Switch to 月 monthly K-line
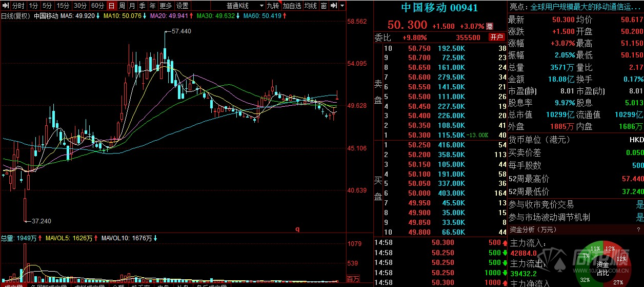The height and width of the screenshot is (287, 644). point(132,6)
